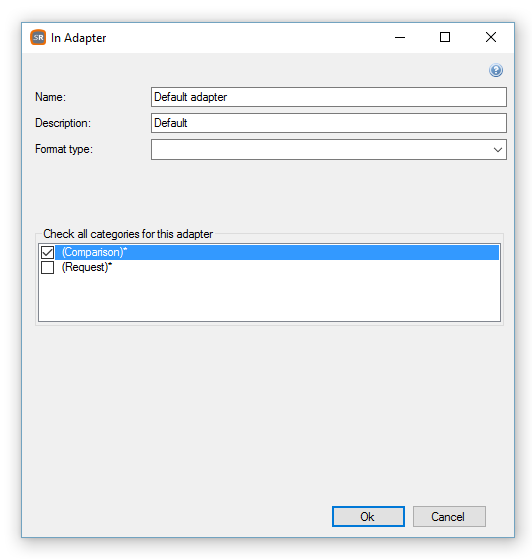The width and height of the screenshot is (532, 559).
Task: Uncheck the (Comparison)* category checkbox
Action: [47, 252]
